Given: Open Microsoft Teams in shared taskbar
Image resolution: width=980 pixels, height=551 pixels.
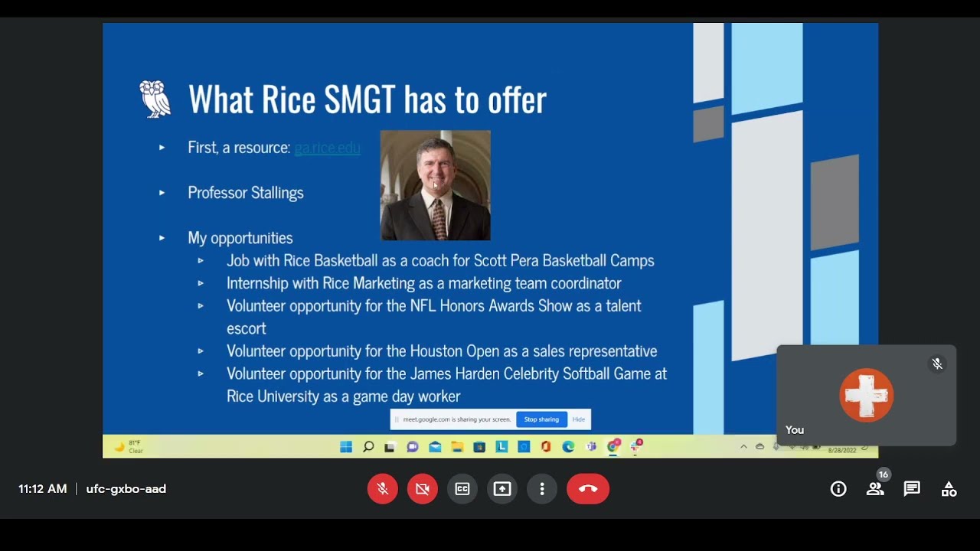Looking at the screenshot, I should (x=590, y=447).
